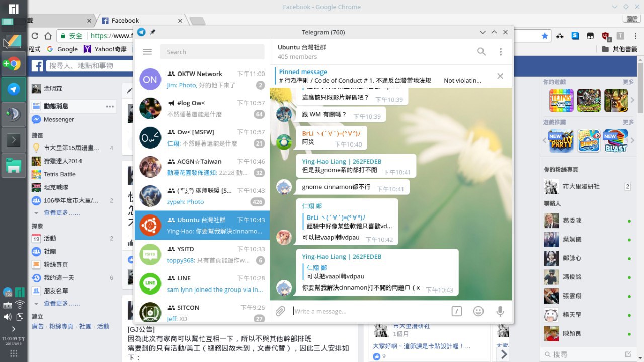Open 市大里漫研社 page in right column
644x362 pixels.
pyautogui.click(x=581, y=186)
